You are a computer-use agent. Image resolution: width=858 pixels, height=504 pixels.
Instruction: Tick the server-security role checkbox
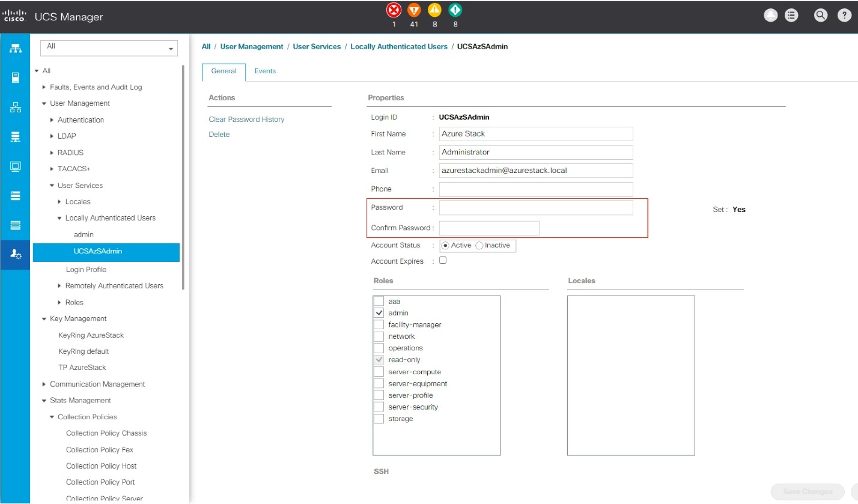[x=379, y=407]
